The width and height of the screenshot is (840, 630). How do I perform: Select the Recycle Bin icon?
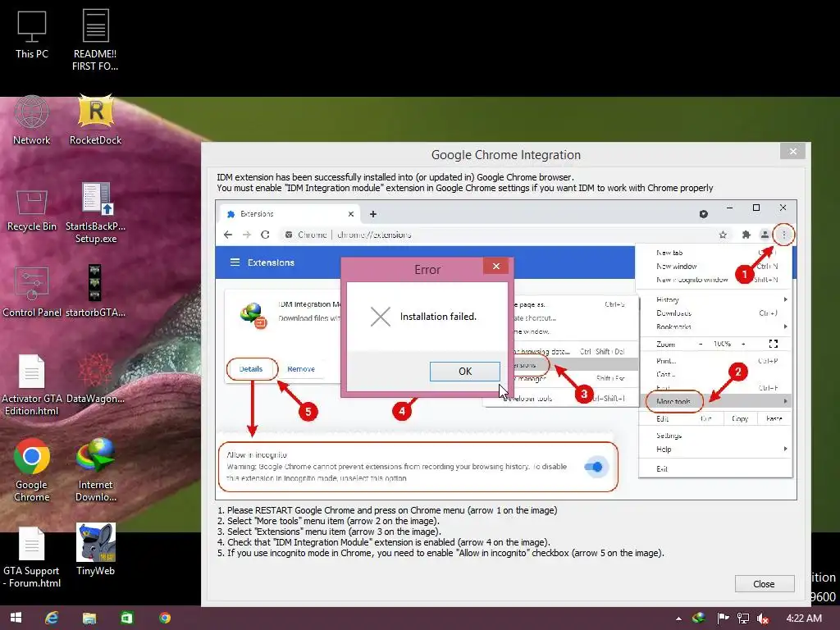(x=32, y=209)
